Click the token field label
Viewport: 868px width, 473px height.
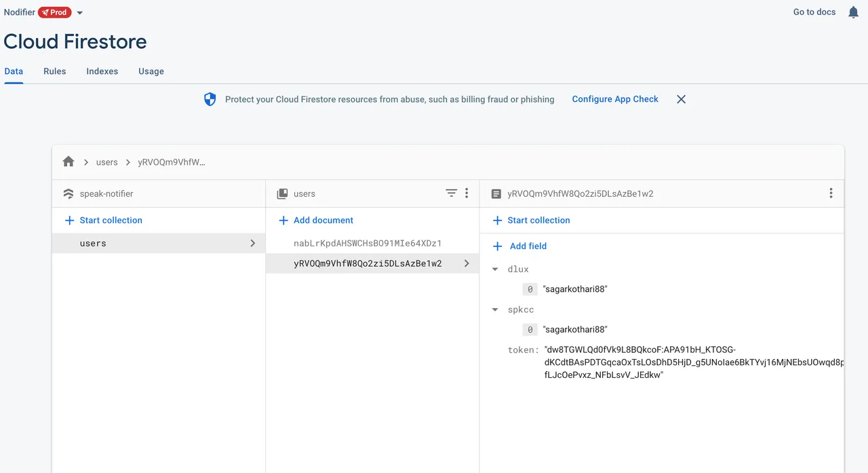pos(524,350)
